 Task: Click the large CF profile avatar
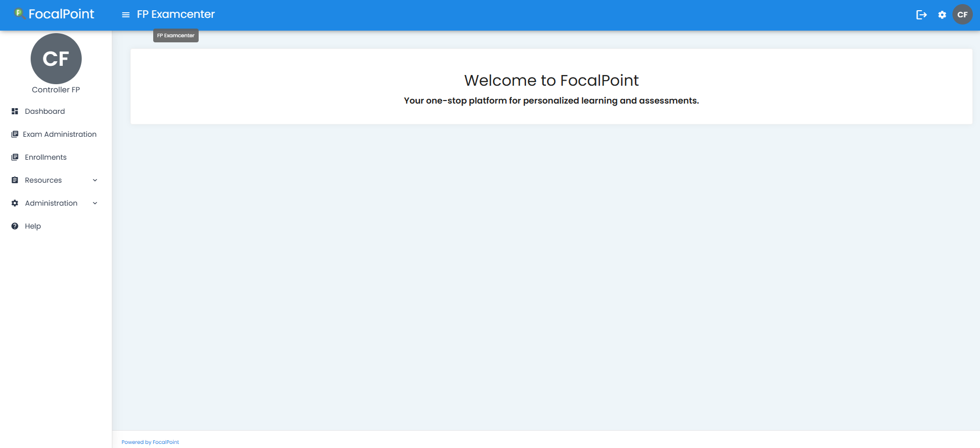point(56,59)
